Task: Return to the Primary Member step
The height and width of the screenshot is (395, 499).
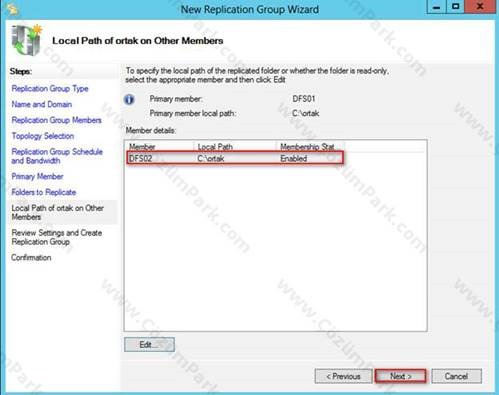Action: [x=37, y=176]
